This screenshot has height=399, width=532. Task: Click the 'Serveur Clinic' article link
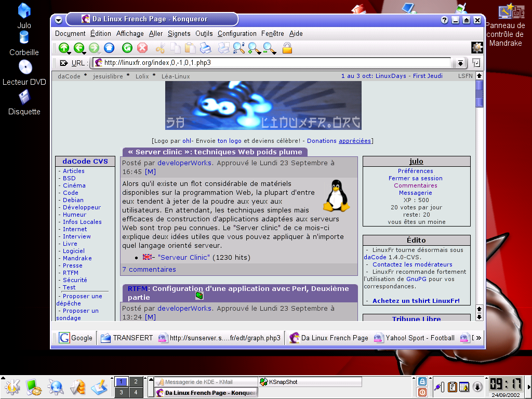[x=183, y=258]
